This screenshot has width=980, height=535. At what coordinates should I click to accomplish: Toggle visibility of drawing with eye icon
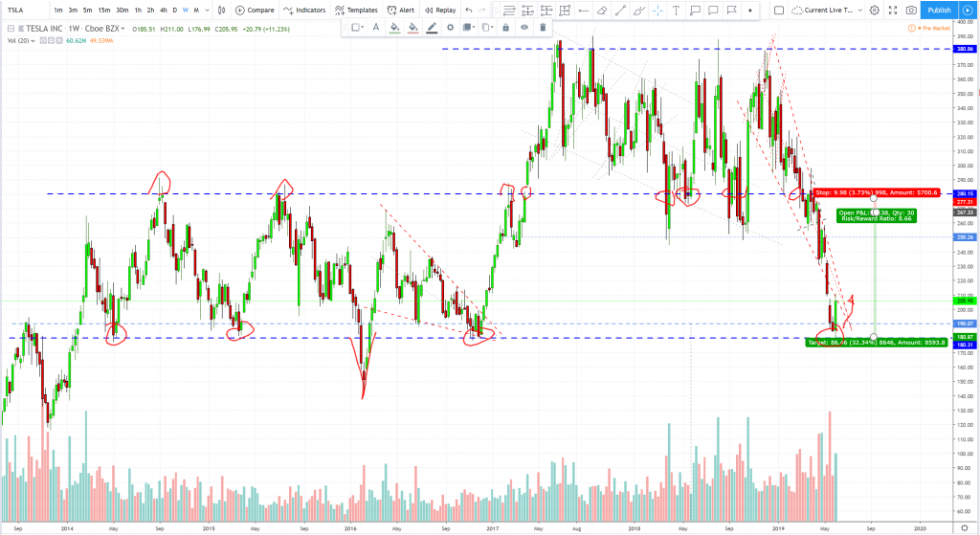(523, 27)
